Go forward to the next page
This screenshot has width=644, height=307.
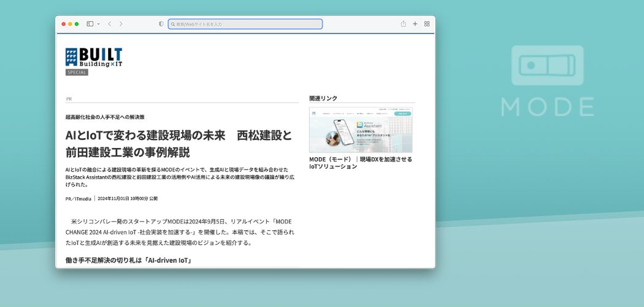tap(121, 24)
